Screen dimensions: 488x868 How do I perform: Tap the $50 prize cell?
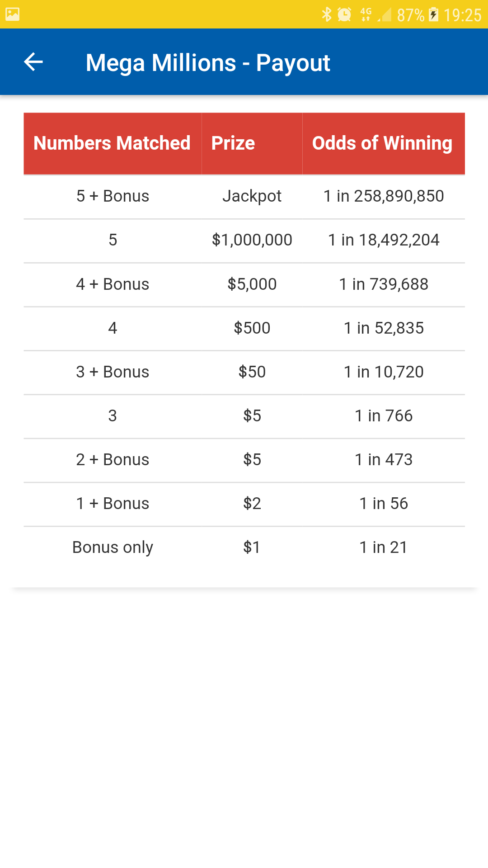point(252,372)
